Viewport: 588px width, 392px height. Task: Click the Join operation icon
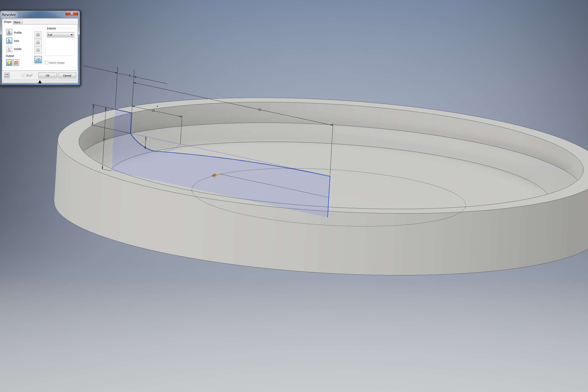pos(38,35)
